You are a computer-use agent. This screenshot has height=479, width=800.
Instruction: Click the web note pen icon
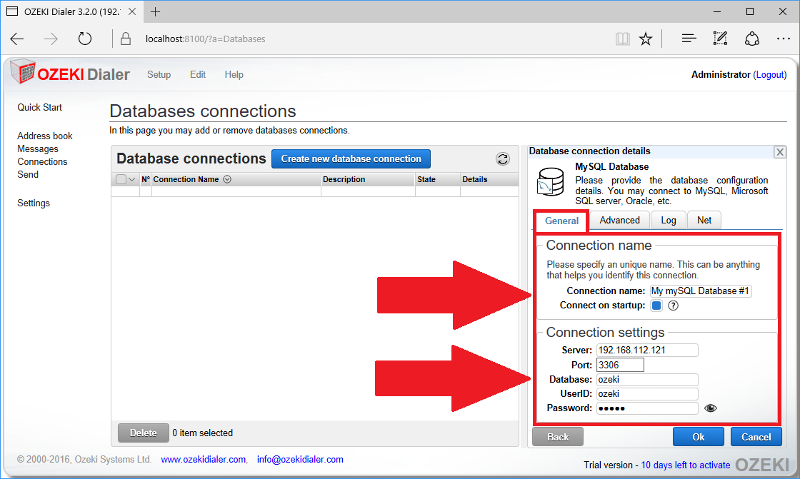pos(720,39)
